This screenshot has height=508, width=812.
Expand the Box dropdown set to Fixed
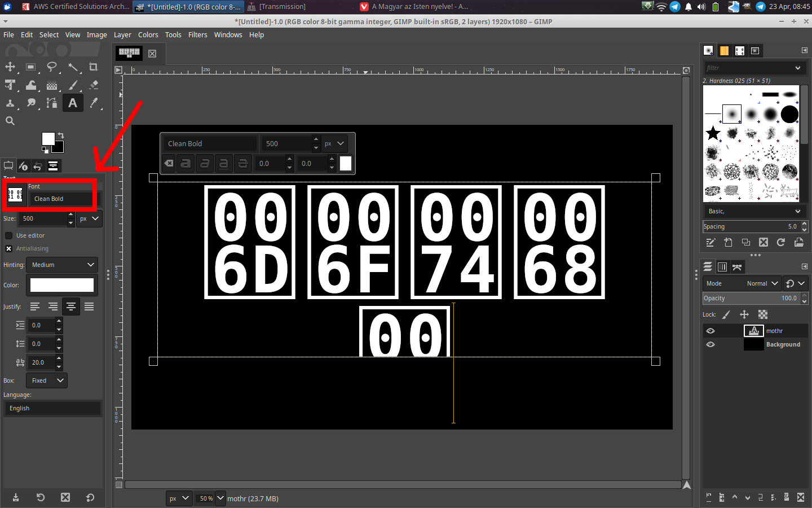coord(48,380)
